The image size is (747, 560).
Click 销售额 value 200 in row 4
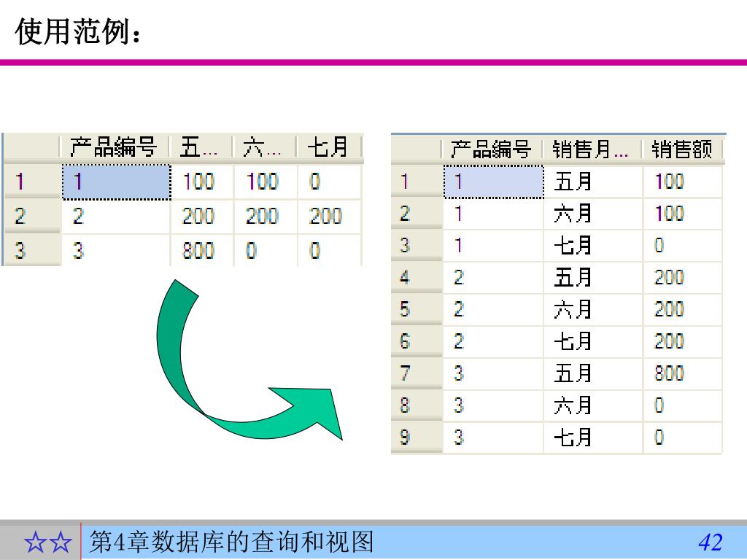tap(683, 277)
